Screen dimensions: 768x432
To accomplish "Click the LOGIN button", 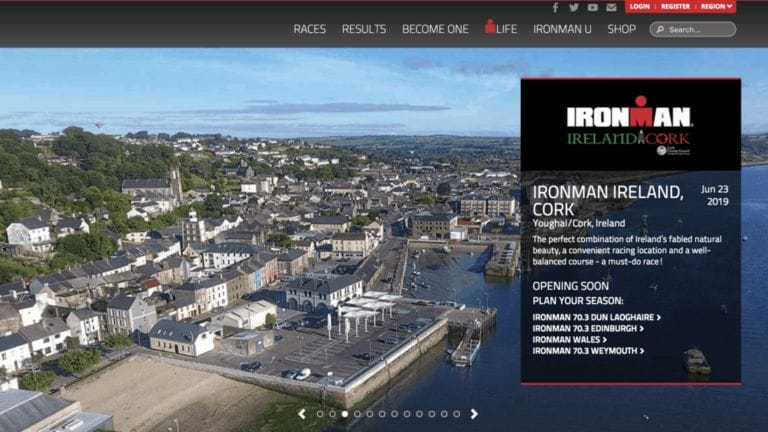I will tap(640, 7).
